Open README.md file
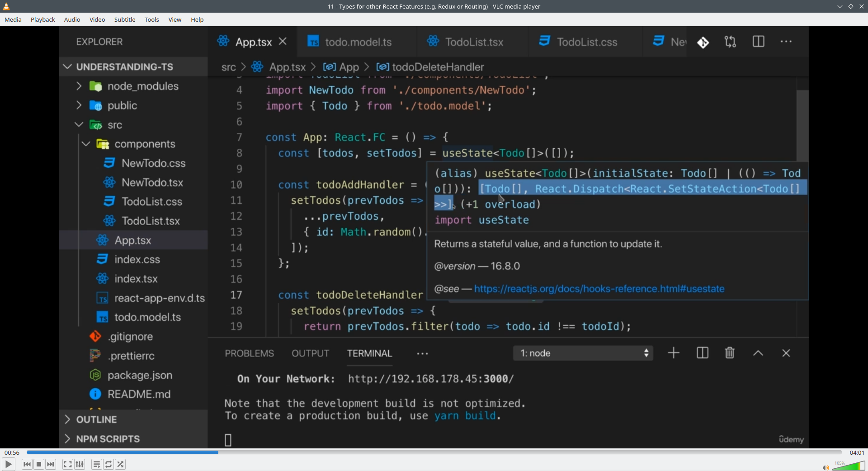This screenshot has width=868, height=471. coord(133,395)
